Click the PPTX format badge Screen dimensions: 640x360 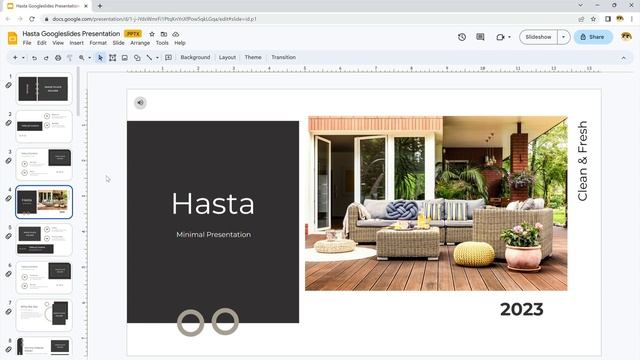coord(133,34)
